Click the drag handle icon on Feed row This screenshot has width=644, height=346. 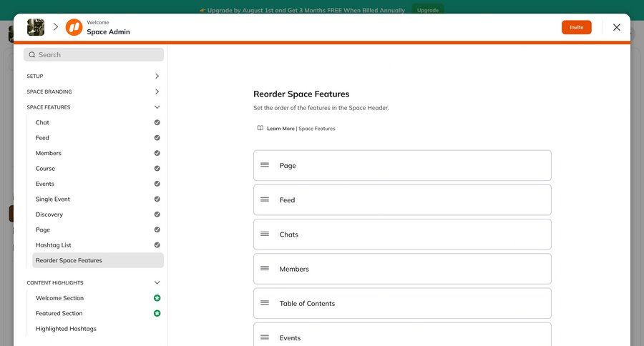tap(265, 199)
